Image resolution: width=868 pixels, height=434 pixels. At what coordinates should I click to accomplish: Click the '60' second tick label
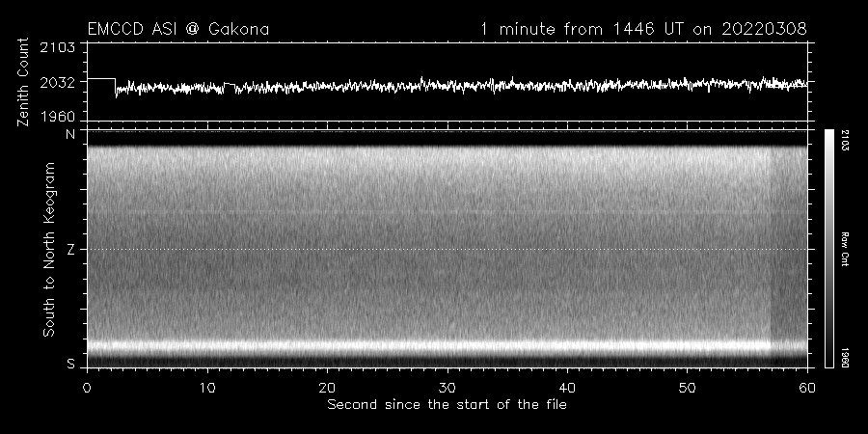coord(807,388)
